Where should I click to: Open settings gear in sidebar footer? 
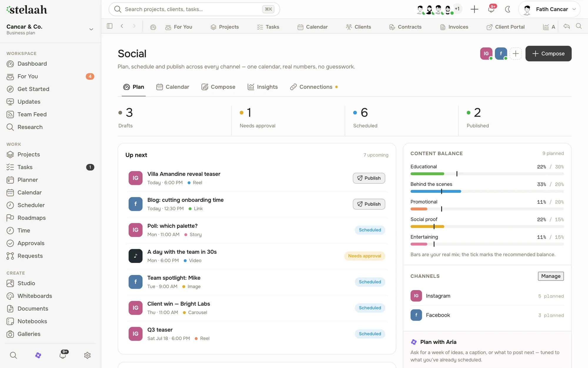[87, 355]
